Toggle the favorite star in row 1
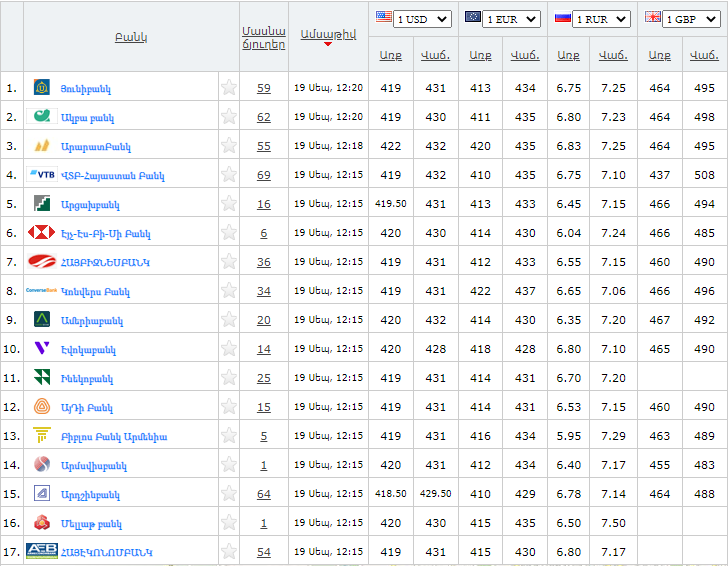Image resolution: width=728 pixels, height=566 pixels. [229, 88]
